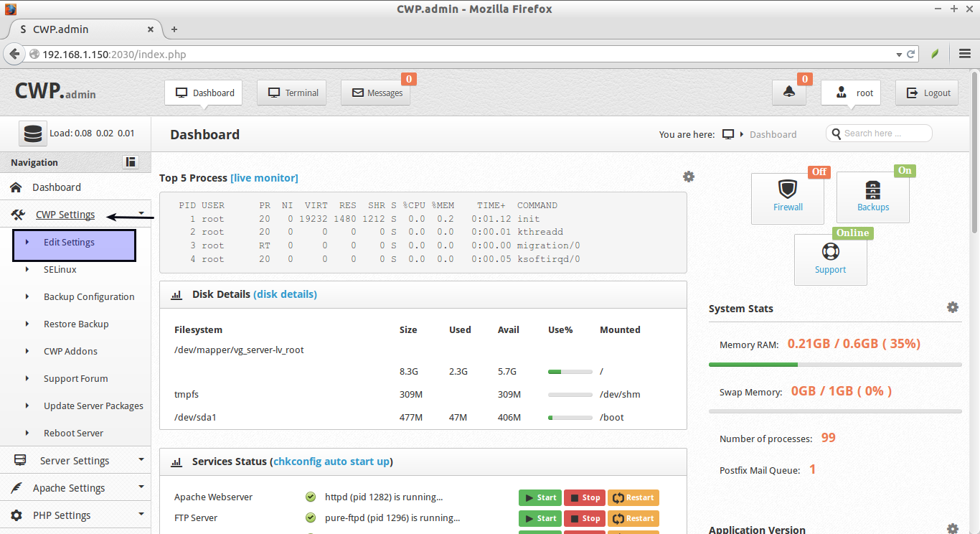Screen dimensions: 980x534
Task: Click the server load database icon
Action: [32, 133]
